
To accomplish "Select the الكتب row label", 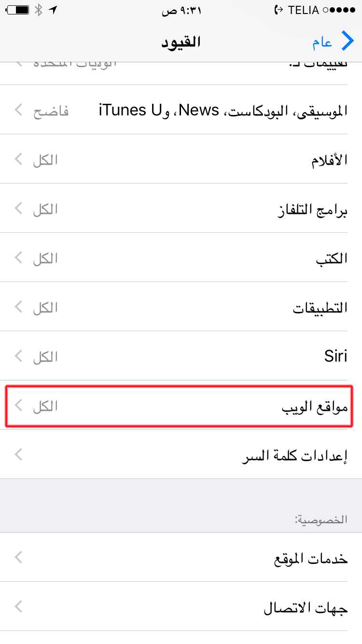I will coord(332,258).
